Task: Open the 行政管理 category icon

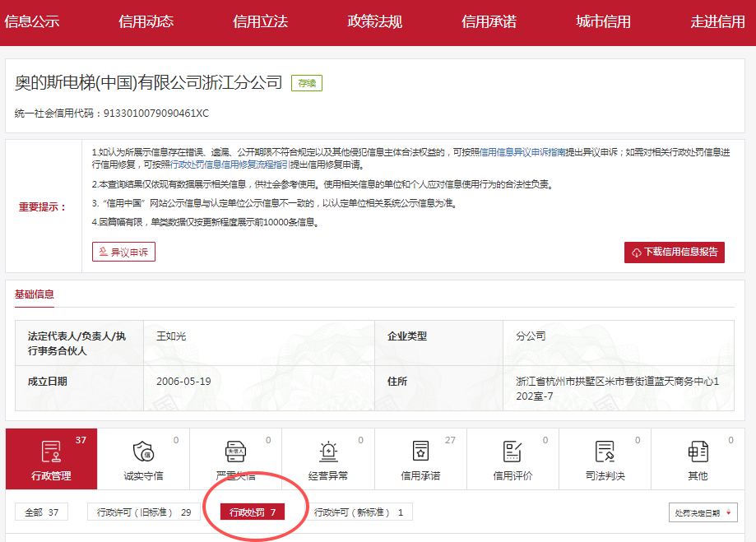Action: (51, 452)
